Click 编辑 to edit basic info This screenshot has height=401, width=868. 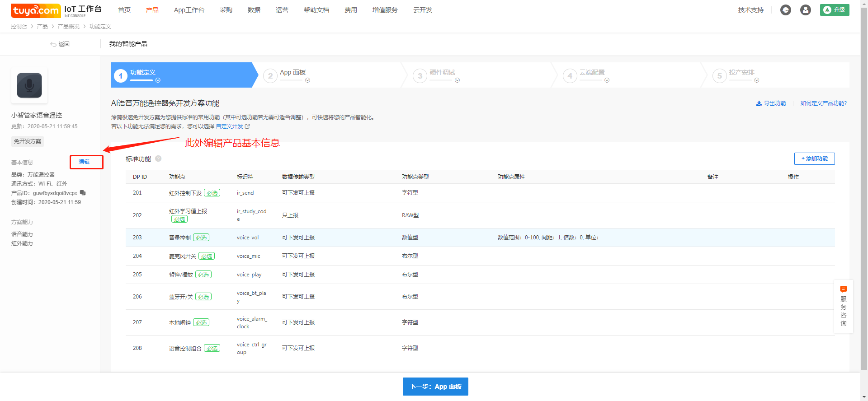84,162
